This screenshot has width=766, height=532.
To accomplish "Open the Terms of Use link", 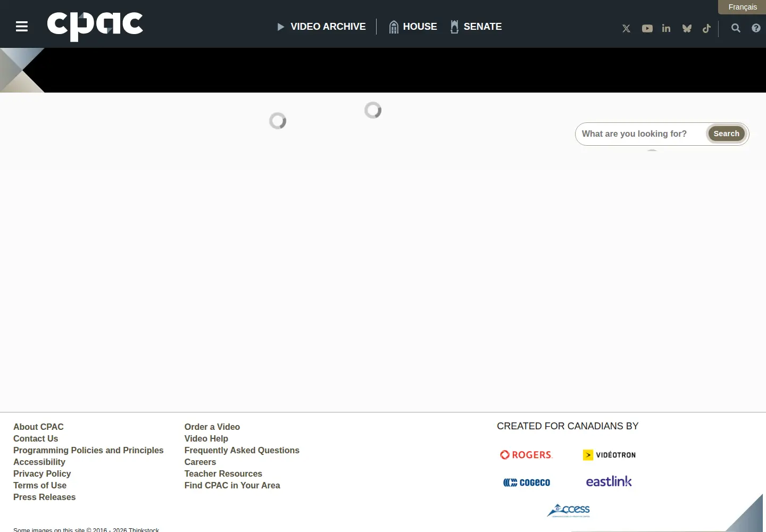I will pos(40,486).
